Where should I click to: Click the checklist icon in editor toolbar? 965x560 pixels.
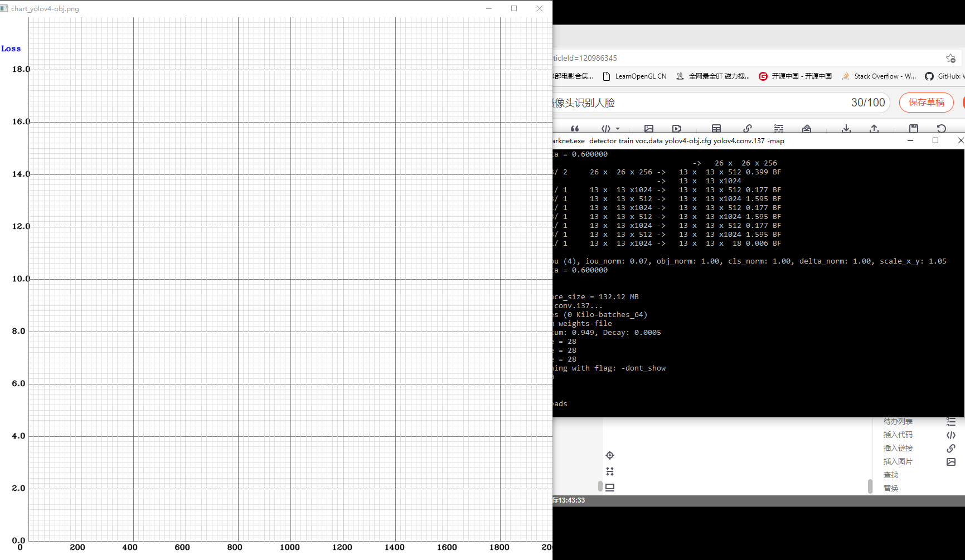tap(779, 129)
